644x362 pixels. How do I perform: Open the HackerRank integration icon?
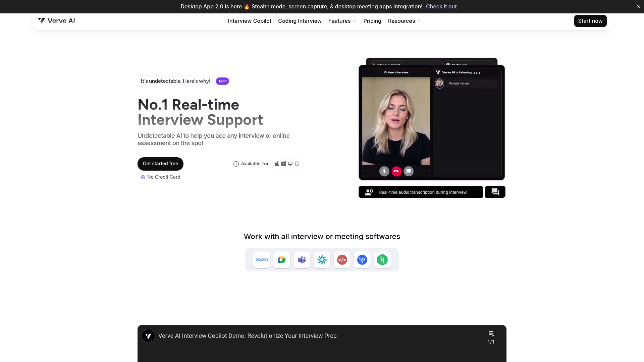click(382, 259)
